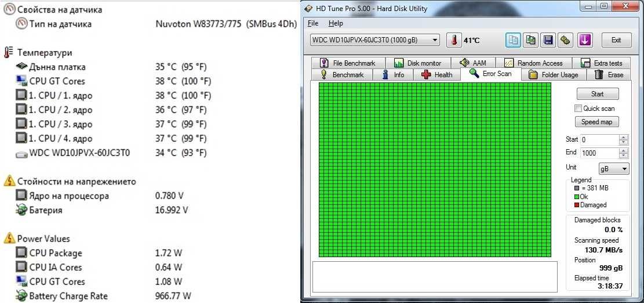Increase the End value with up arrow
Screen dimensions: 644x303
[624, 150]
